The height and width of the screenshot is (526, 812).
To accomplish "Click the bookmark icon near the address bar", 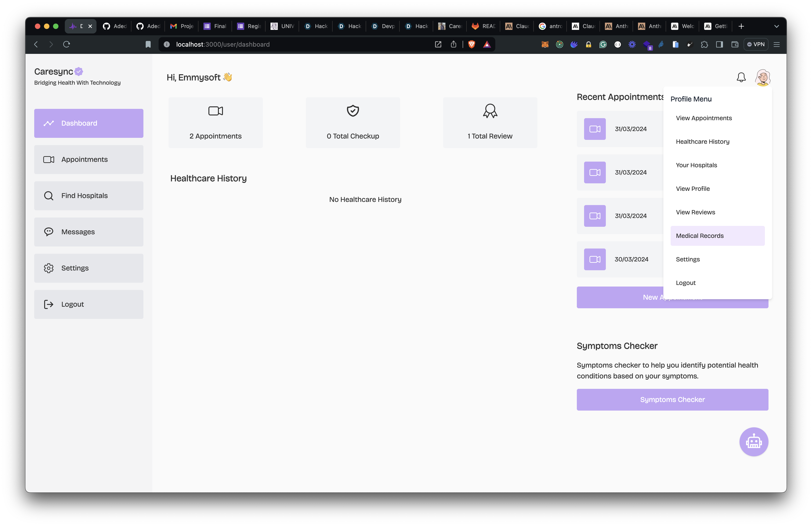I will pyautogui.click(x=148, y=44).
